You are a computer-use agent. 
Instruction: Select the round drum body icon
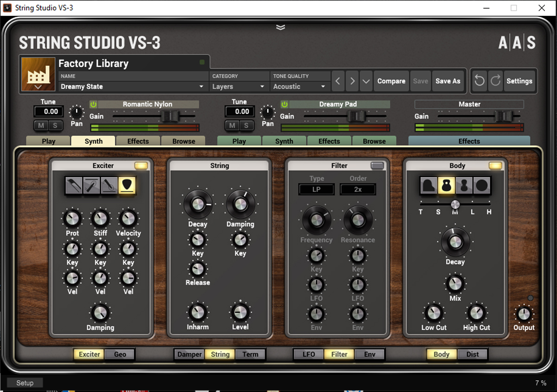tap(482, 186)
